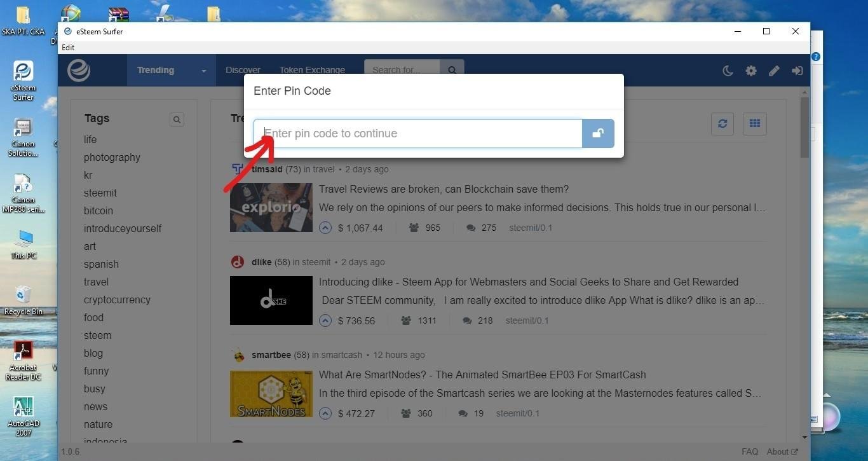Select the 'kr' tag

[x=88, y=175]
